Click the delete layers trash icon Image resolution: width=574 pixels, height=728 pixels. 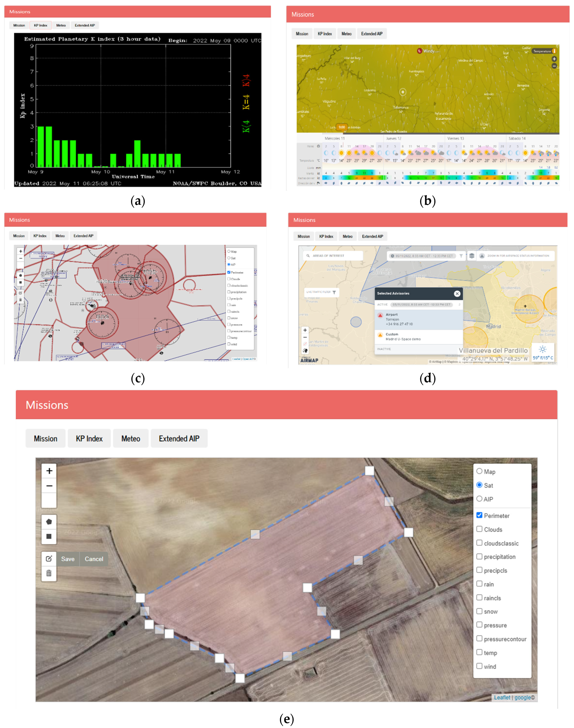(49, 573)
